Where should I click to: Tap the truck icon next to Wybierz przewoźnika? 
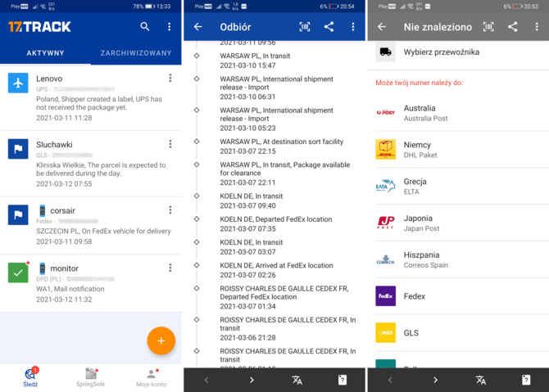tap(385, 52)
